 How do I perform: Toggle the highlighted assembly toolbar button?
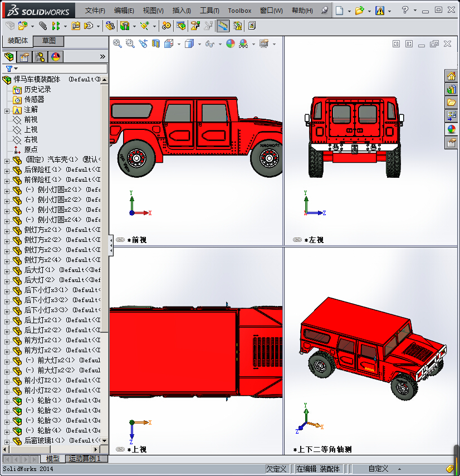pyautogui.click(x=223, y=26)
